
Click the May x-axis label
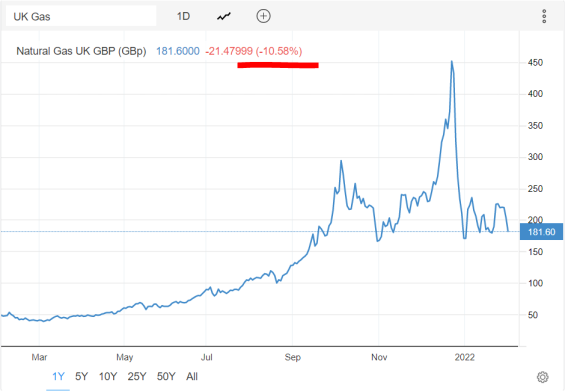pos(125,357)
